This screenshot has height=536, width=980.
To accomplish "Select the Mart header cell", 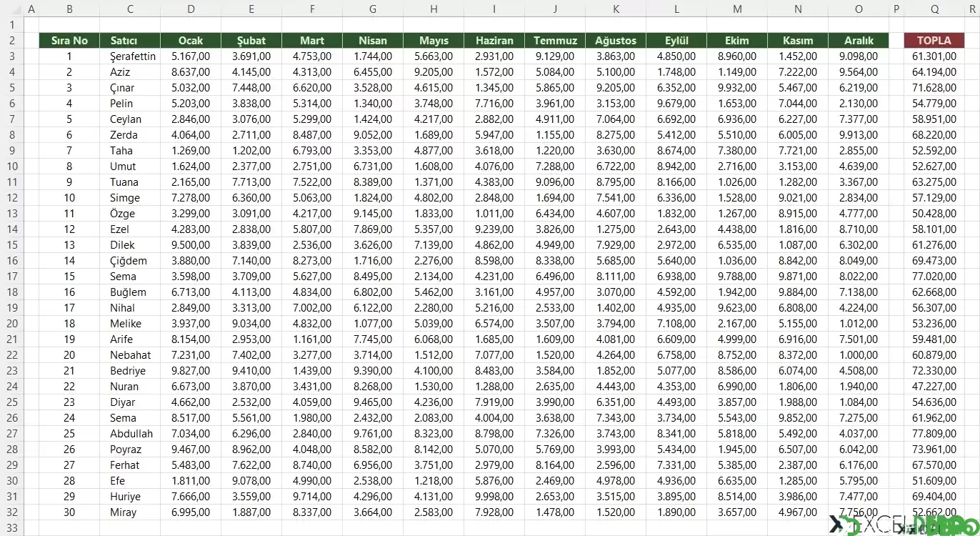I will coord(312,41).
